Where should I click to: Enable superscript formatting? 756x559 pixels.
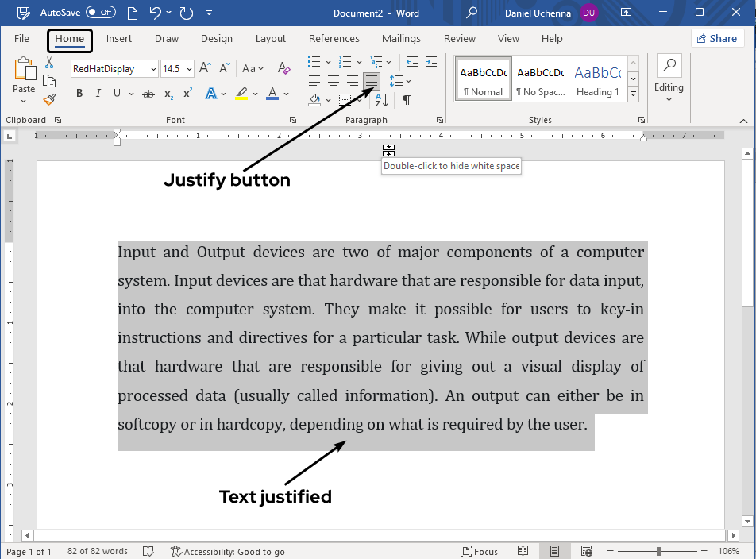[186, 94]
